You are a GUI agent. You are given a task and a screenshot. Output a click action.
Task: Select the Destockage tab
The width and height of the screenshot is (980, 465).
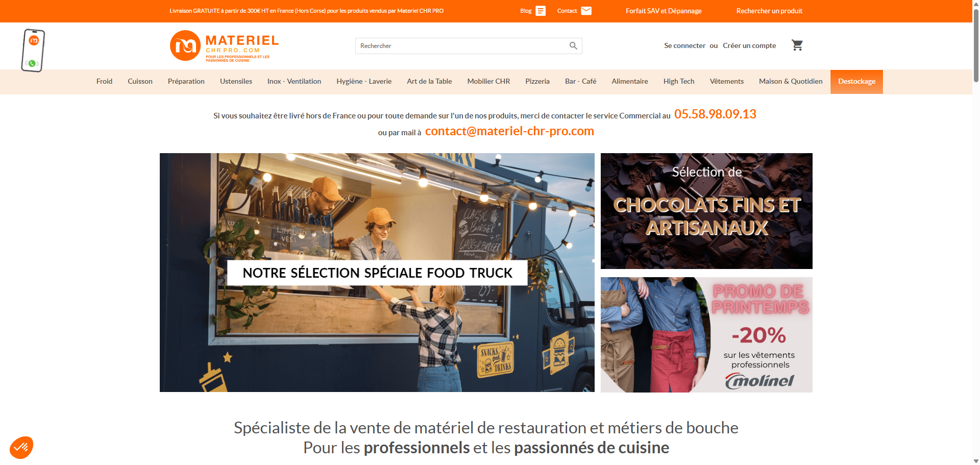click(856, 82)
